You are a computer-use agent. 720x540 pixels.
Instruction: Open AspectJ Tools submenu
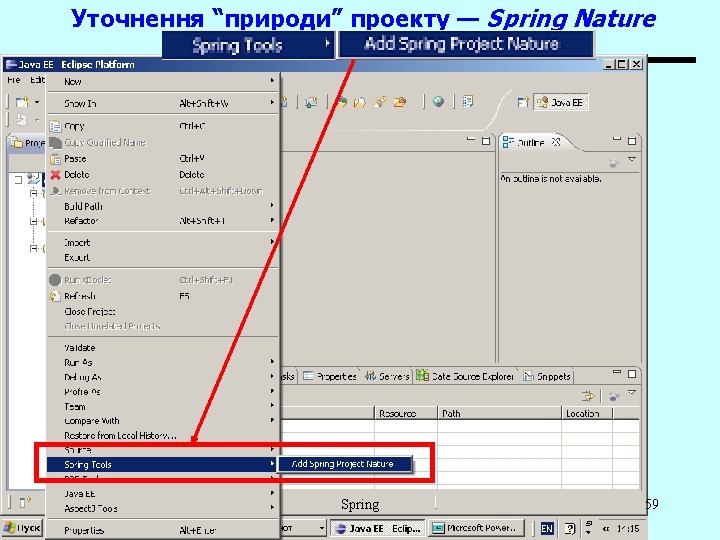[163, 509]
